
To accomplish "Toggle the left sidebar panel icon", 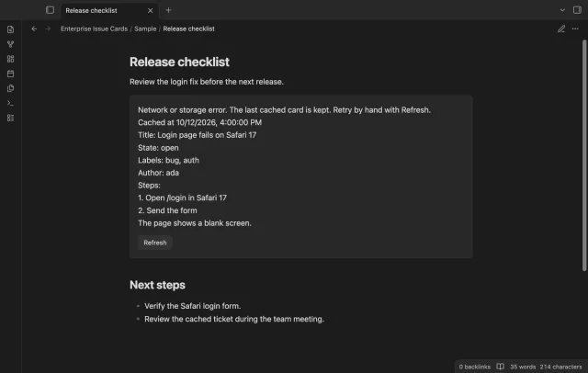I will pyautogui.click(x=50, y=10).
